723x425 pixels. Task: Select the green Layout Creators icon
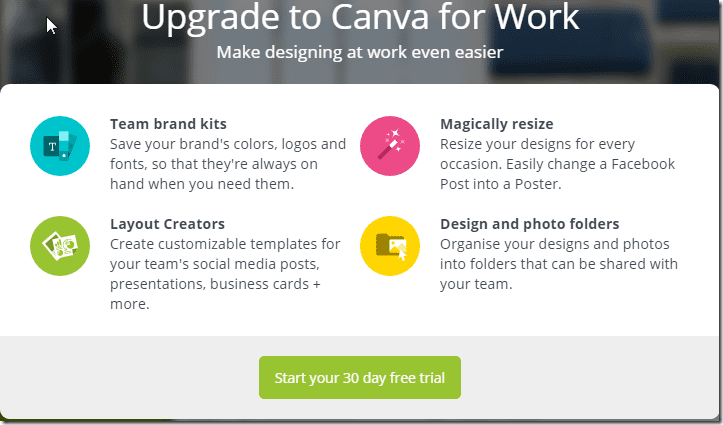60,246
